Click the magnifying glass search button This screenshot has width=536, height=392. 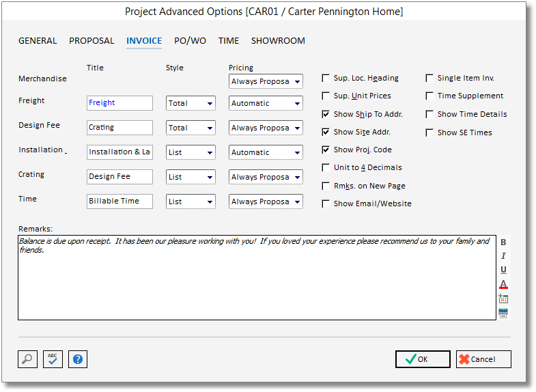pos(27,359)
